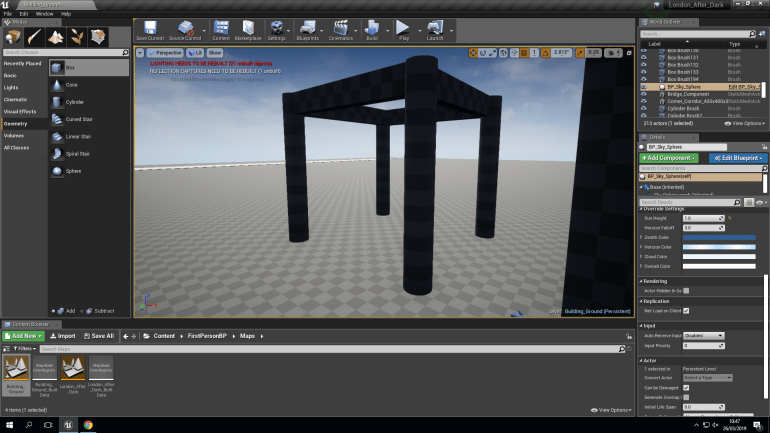Toggle visibility of Box Brush132

(643, 65)
